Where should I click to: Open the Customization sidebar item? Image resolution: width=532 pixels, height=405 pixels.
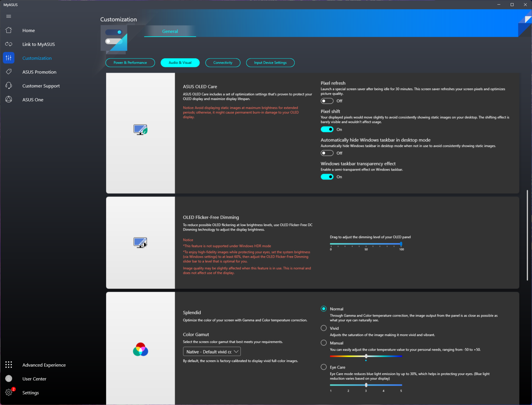[x=37, y=58]
